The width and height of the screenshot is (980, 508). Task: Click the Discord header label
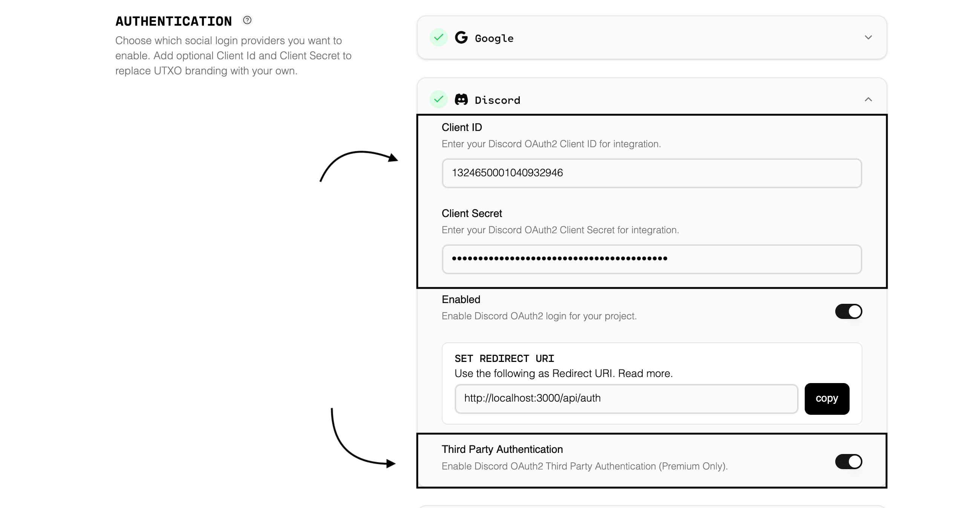pyautogui.click(x=497, y=100)
